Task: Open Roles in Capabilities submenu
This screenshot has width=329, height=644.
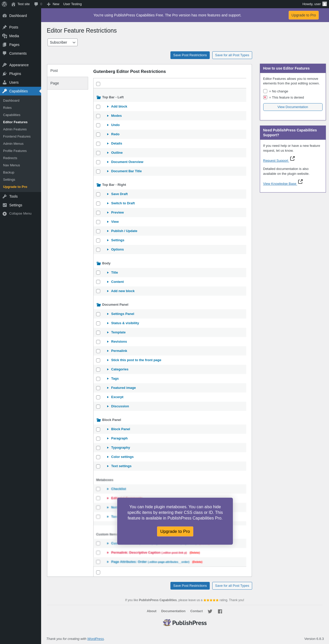Action: click(21, 108)
